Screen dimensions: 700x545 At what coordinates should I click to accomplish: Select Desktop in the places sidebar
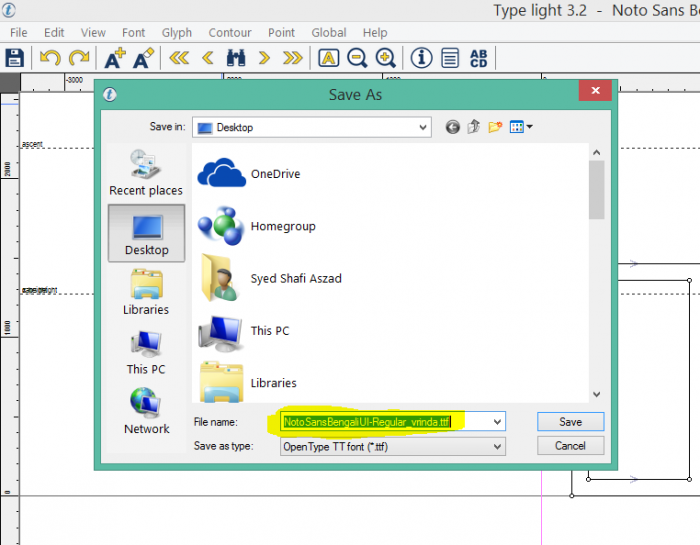point(146,233)
